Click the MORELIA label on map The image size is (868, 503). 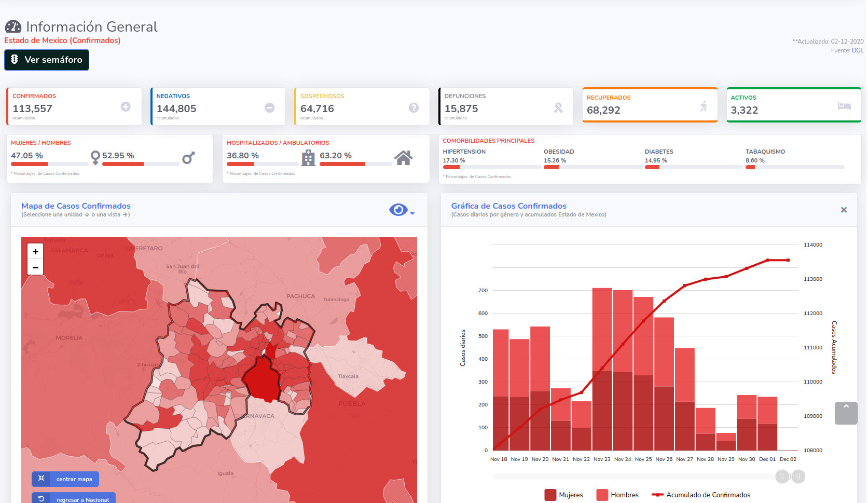(x=69, y=337)
